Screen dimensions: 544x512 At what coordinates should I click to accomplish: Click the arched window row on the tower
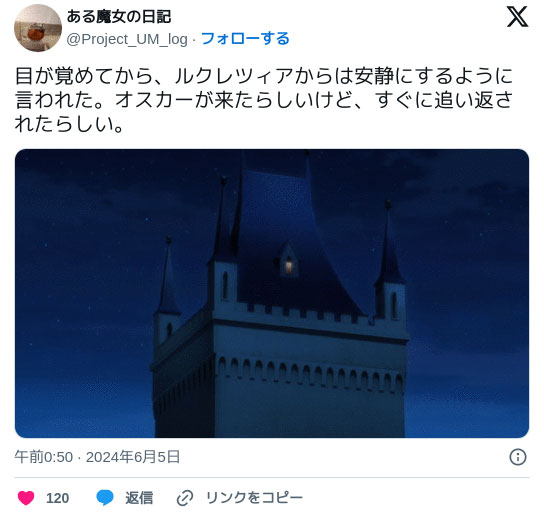(311, 373)
